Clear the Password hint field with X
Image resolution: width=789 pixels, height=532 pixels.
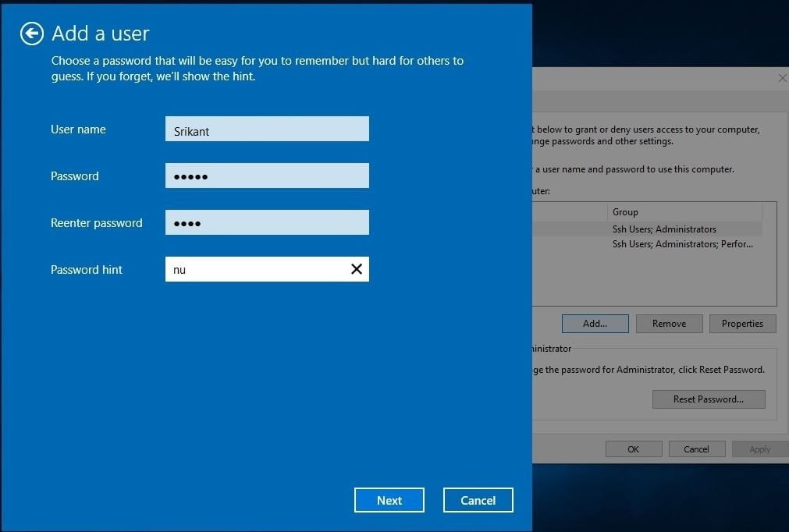point(356,269)
